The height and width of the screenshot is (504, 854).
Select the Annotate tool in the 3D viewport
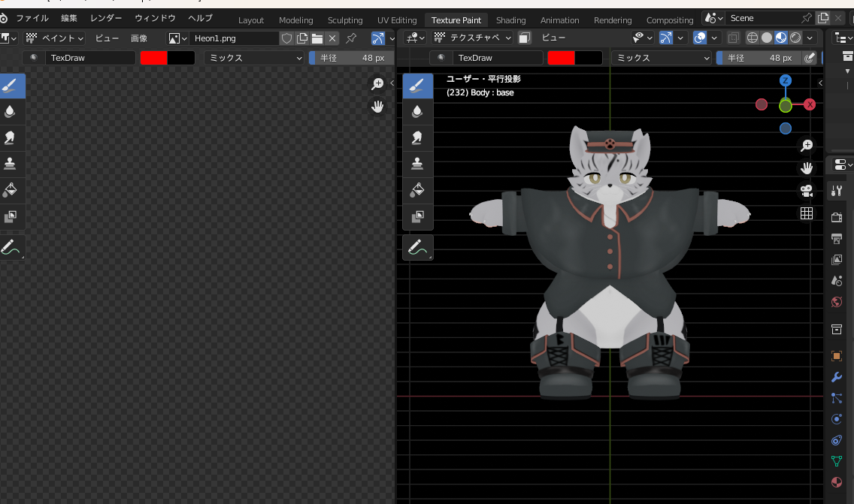[418, 248]
